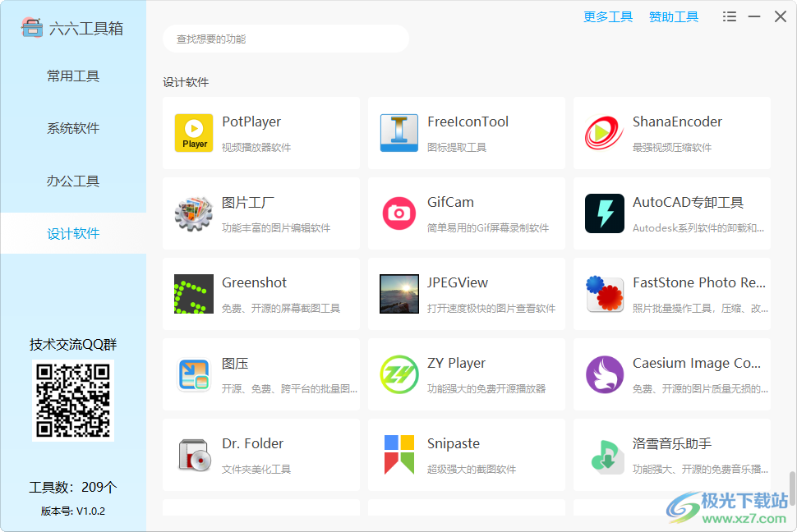Click the 图片工厂 title text
The image size is (797, 532).
tap(247, 203)
